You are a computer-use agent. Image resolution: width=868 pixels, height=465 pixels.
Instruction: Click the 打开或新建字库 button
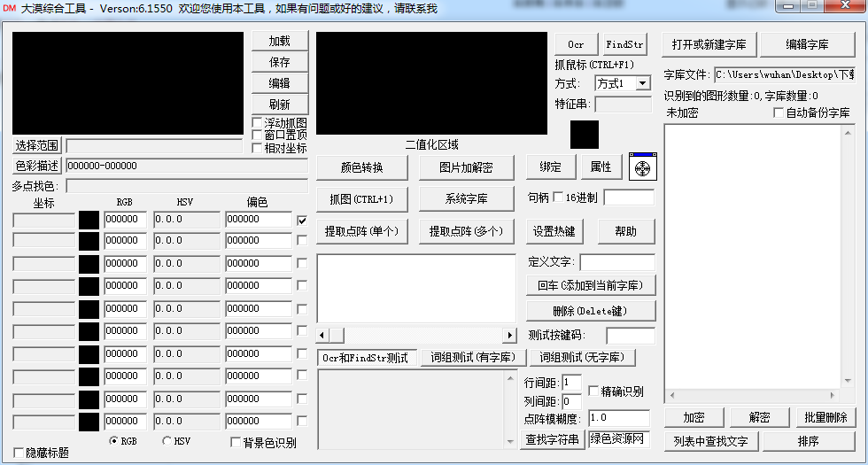(x=709, y=44)
